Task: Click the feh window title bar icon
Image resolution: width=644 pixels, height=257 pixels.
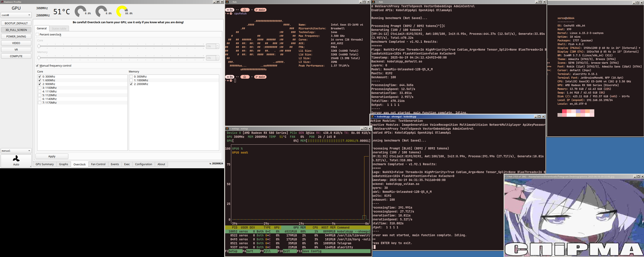Action: tap(506, 177)
